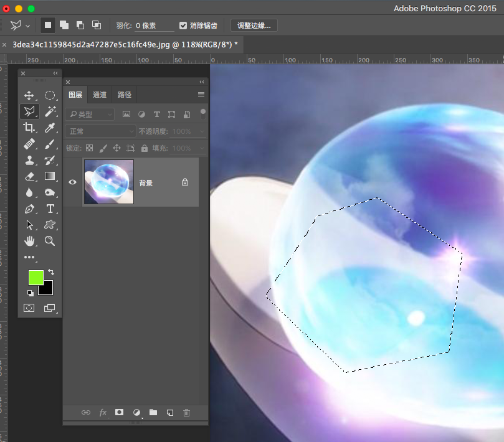
Task: Select the Move tool
Action: coord(29,95)
